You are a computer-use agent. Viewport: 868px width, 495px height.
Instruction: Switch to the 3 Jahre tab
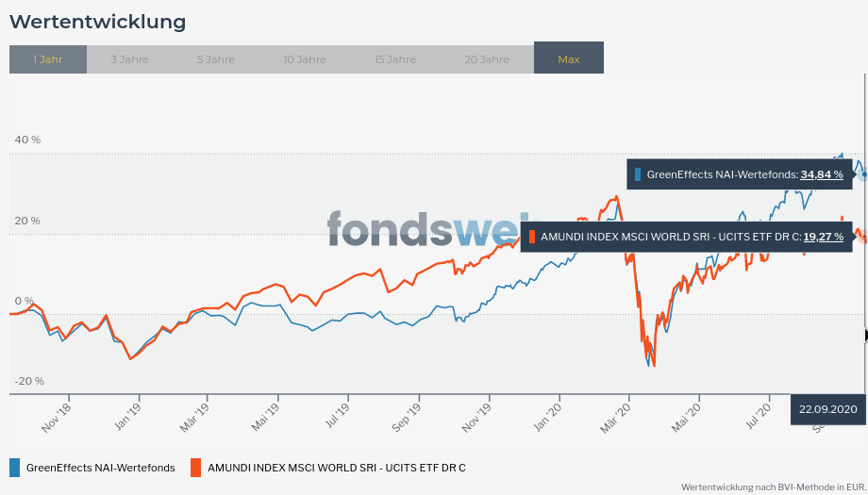point(129,59)
